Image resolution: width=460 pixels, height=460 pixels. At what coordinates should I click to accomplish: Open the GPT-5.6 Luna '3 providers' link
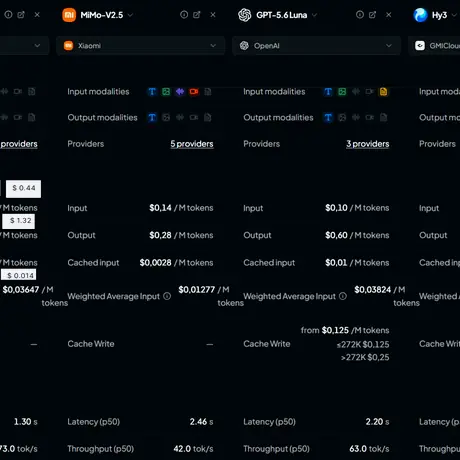368,144
